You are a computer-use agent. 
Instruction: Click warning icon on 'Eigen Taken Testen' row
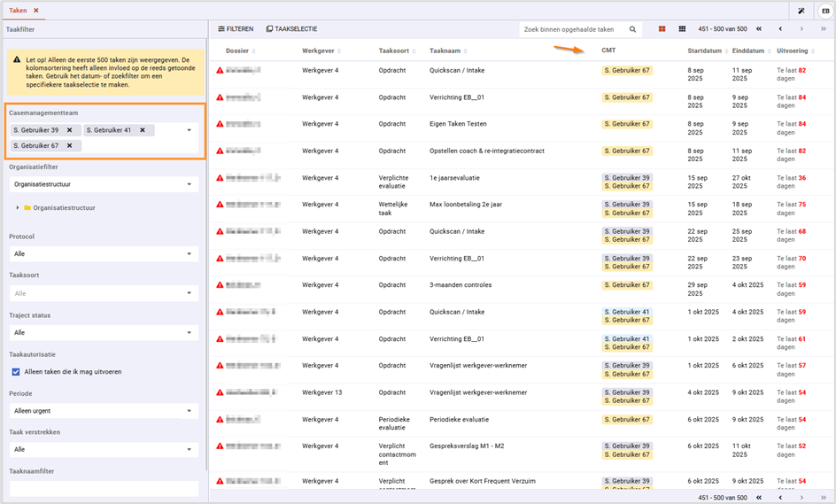[x=220, y=124]
